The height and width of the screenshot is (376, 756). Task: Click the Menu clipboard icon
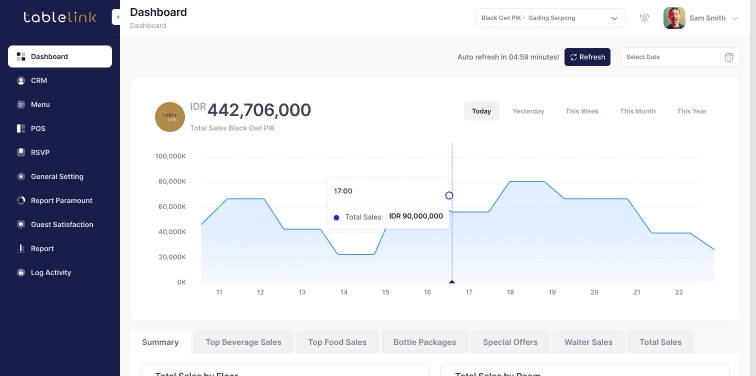[x=21, y=105]
